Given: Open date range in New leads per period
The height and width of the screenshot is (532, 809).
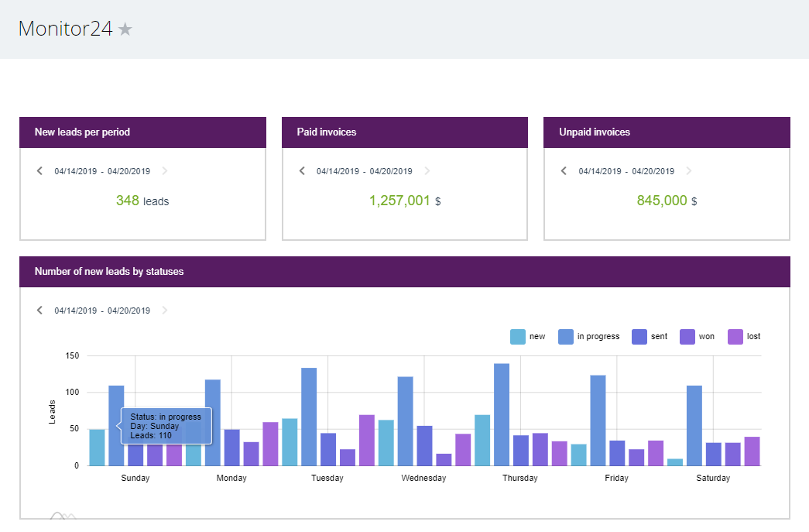Looking at the screenshot, I should [102, 171].
